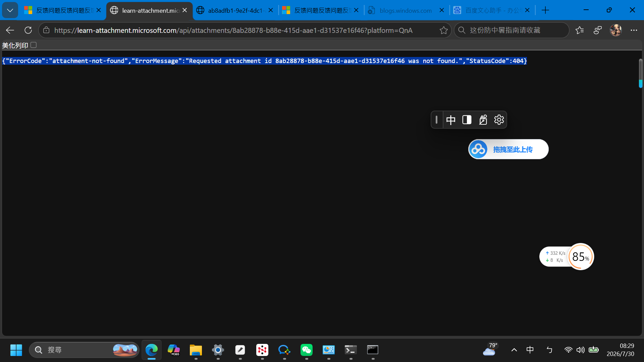Viewport: 644px width, 362px height.
Task: Switch to the first 反馈问题 tab
Action: 62,10
